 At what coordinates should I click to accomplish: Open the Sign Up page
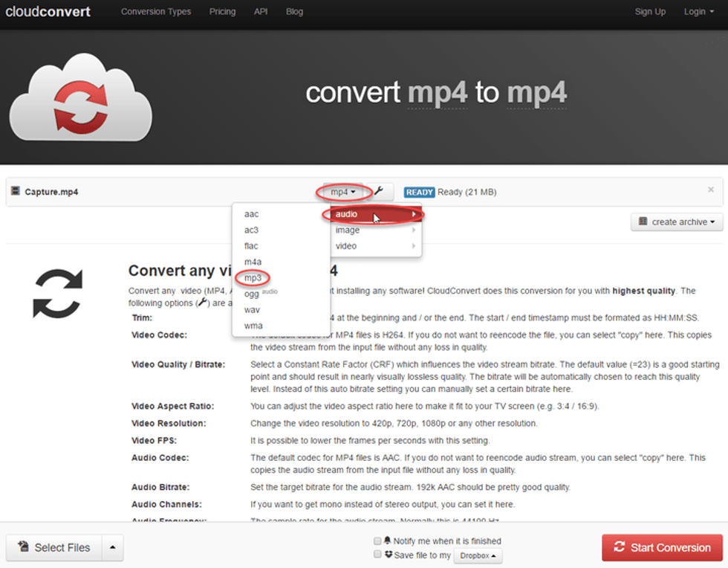point(650,11)
